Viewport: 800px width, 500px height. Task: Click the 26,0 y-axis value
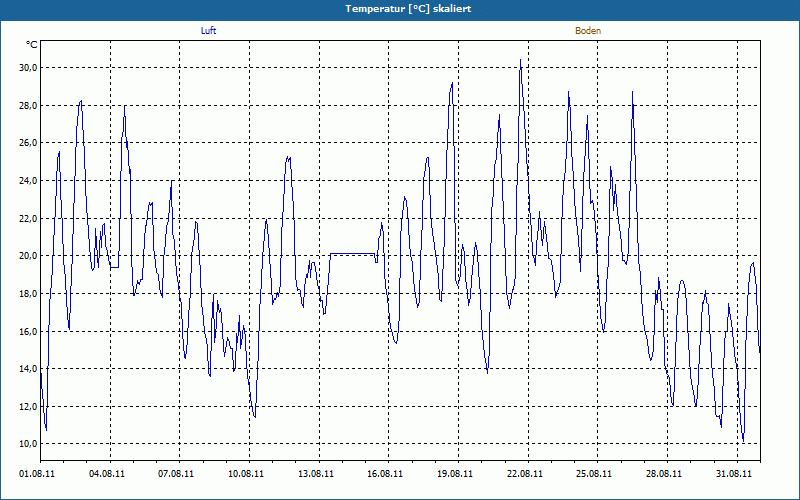(x=29, y=143)
